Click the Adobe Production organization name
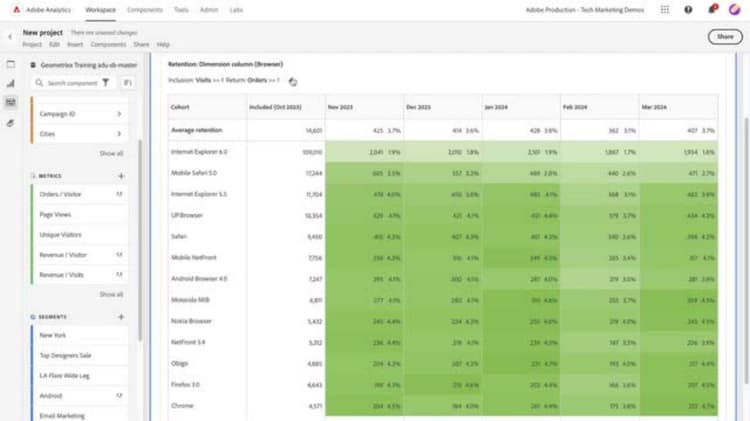Image resolution: width=750 pixels, height=421 pixels. click(x=585, y=10)
